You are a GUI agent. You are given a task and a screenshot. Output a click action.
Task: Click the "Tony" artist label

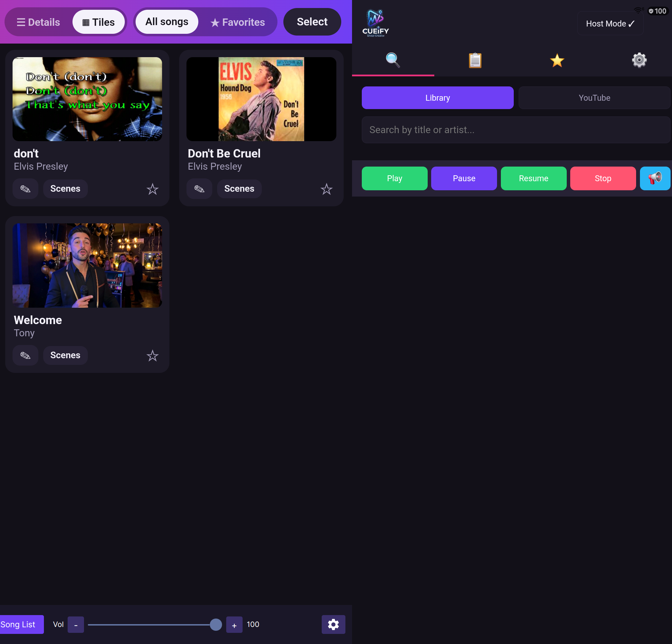pos(24,333)
